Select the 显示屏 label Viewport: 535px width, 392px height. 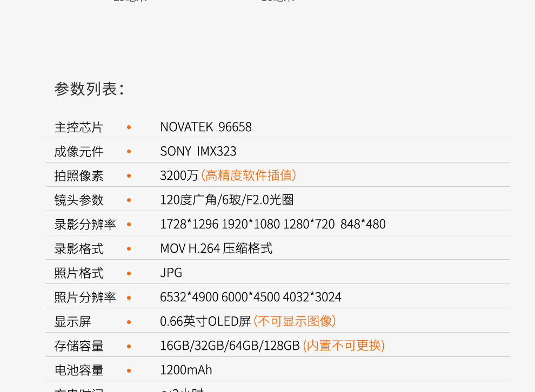(x=72, y=322)
